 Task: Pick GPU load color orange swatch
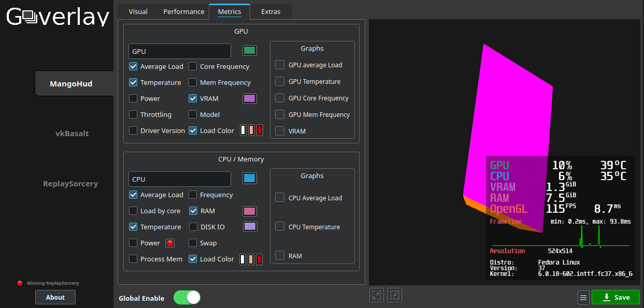[251, 130]
